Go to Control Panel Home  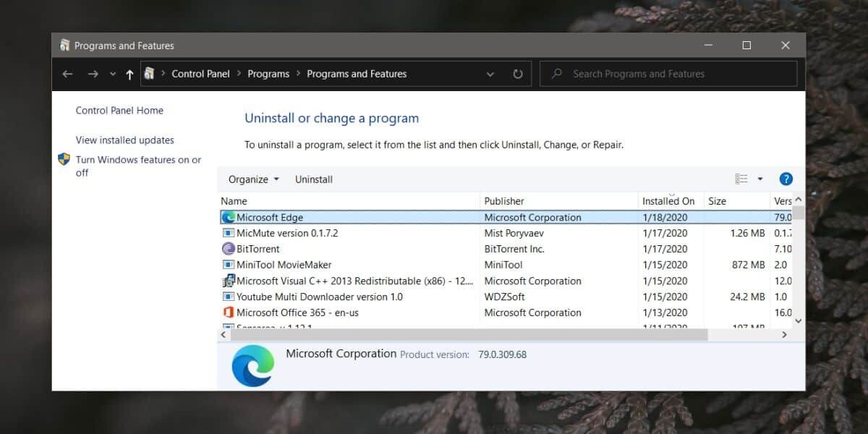point(119,110)
